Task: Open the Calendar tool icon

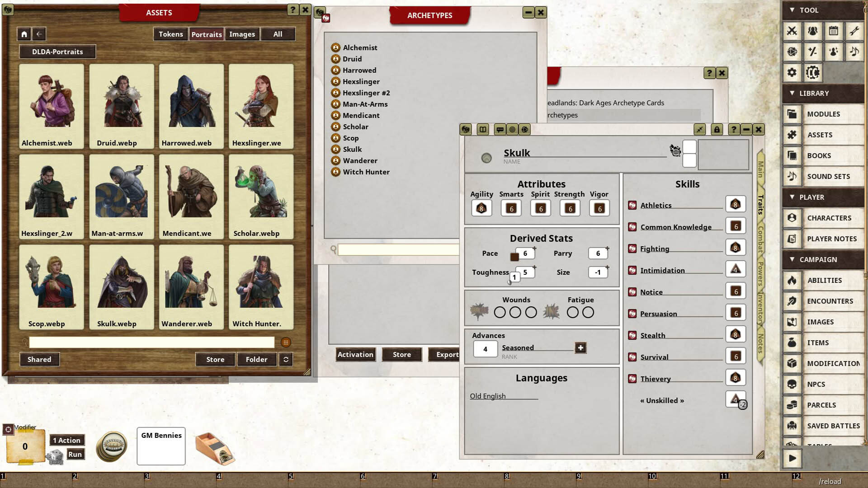Action: [x=834, y=31]
